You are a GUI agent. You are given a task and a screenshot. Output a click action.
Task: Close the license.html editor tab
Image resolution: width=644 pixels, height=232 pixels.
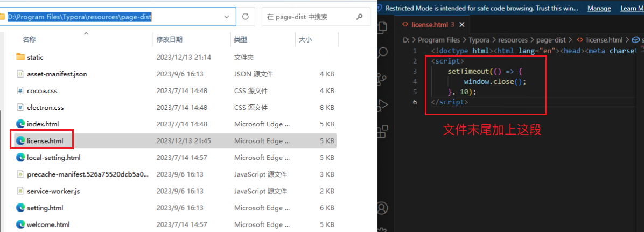pos(461,25)
